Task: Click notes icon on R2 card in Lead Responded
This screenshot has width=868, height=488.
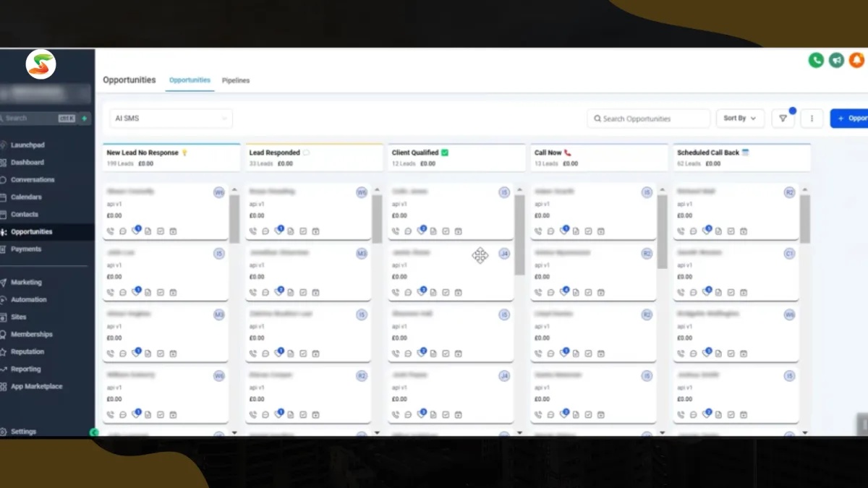Action: (x=290, y=415)
